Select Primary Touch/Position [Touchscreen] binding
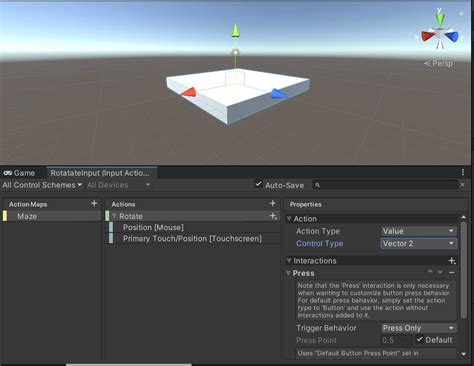This screenshot has width=474, height=366. pyautogui.click(x=193, y=239)
